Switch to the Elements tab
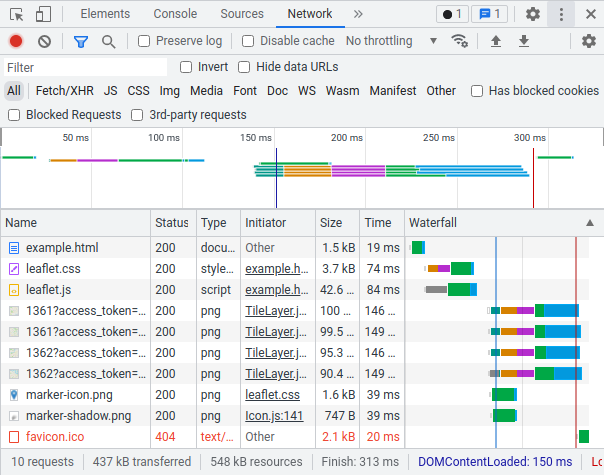This screenshot has width=604, height=475. tap(105, 14)
